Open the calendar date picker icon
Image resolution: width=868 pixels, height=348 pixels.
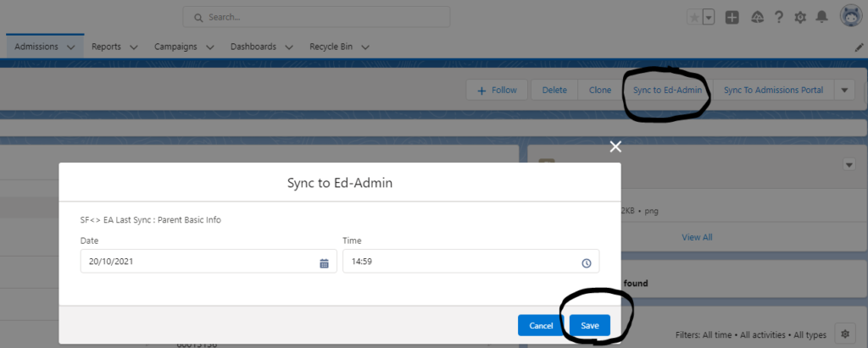[325, 263]
